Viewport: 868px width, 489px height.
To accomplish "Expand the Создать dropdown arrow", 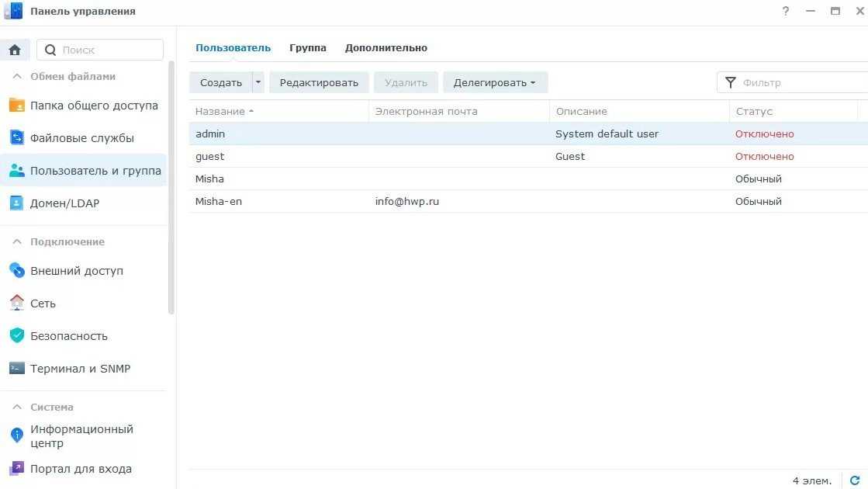I will click(258, 82).
